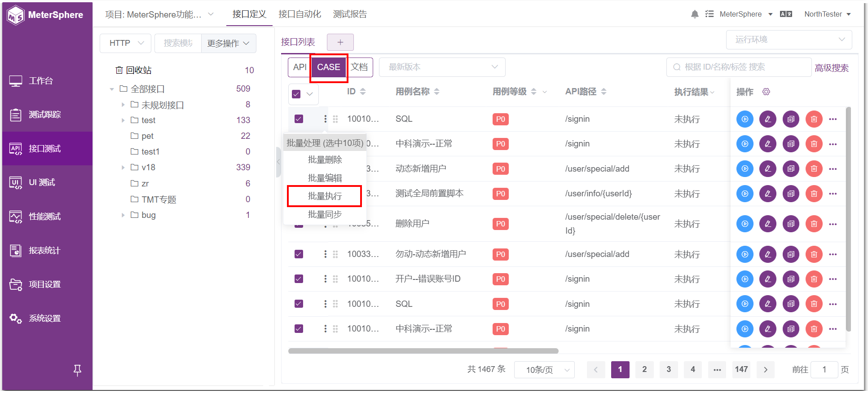Go to page 147
Screen dimensions: 868x394
(x=741, y=369)
